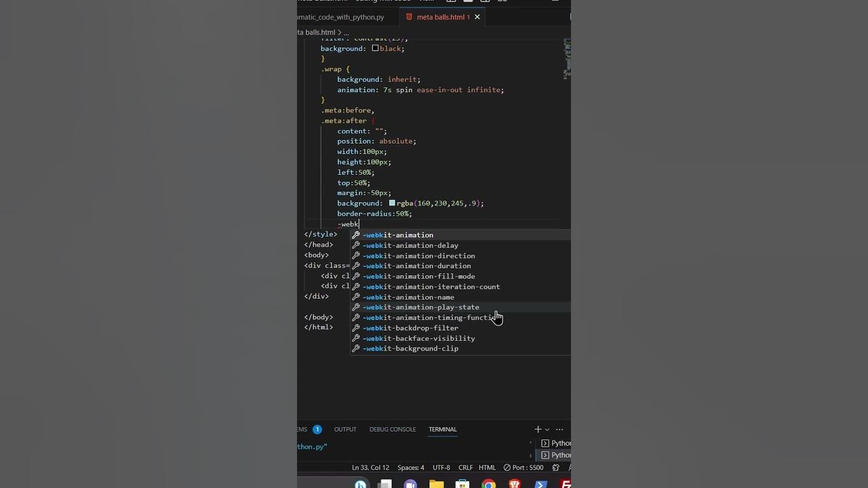Click the '<body>' opening tag
Image resolution: width=868 pixels, height=488 pixels.
tap(317, 255)
